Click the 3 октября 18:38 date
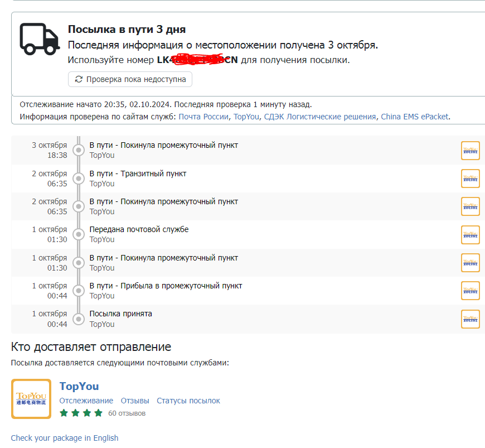Viewport: 485px width, 448px height. click(50, 150)
